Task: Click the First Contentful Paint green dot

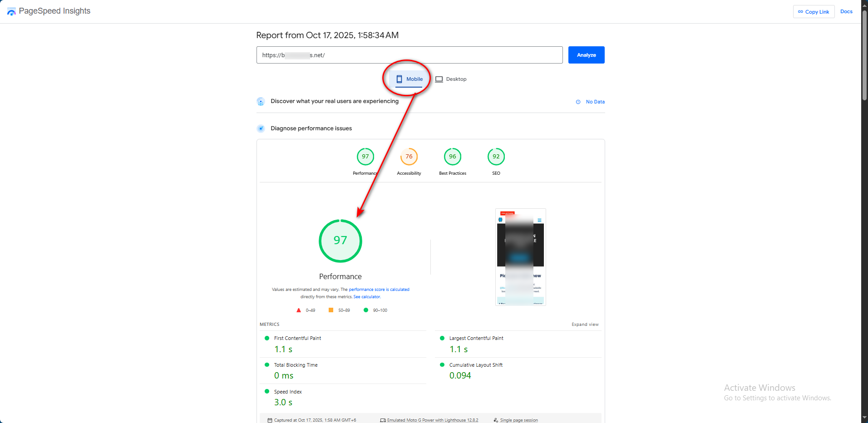Action: tap(267, 338)
